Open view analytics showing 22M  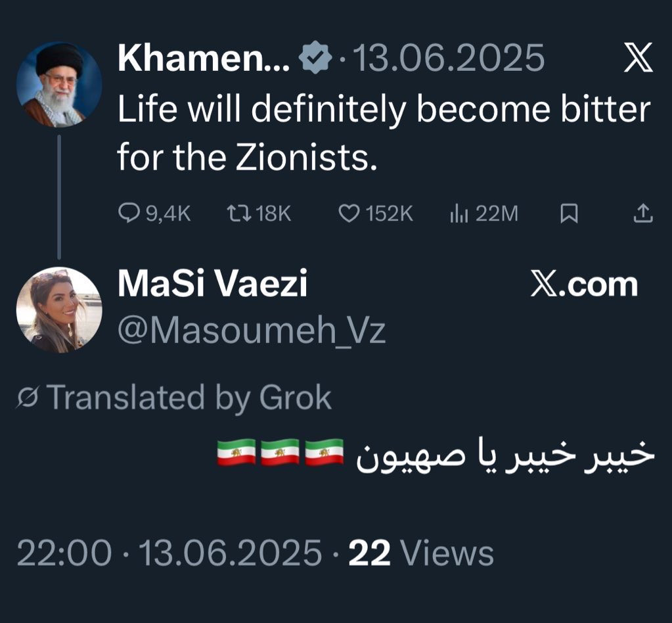tap(459, 213)
